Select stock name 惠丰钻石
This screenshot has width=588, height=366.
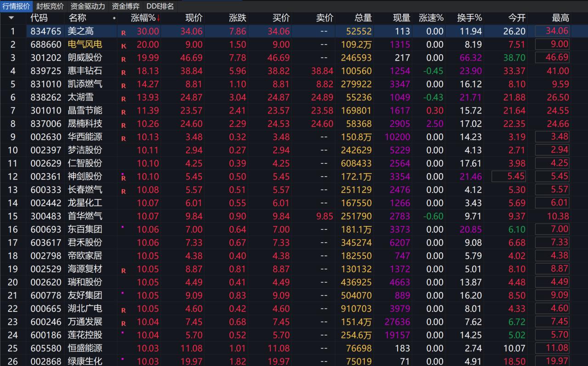click(85, 71)
